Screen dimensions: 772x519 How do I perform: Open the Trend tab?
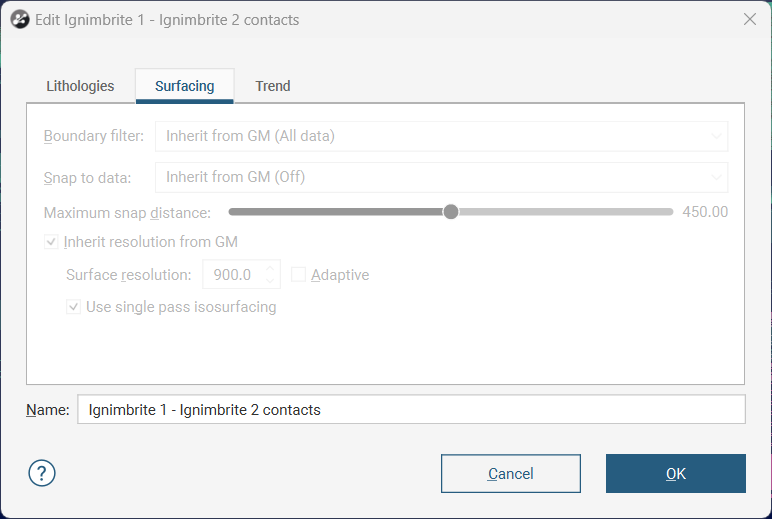click(x=273, y=86)
